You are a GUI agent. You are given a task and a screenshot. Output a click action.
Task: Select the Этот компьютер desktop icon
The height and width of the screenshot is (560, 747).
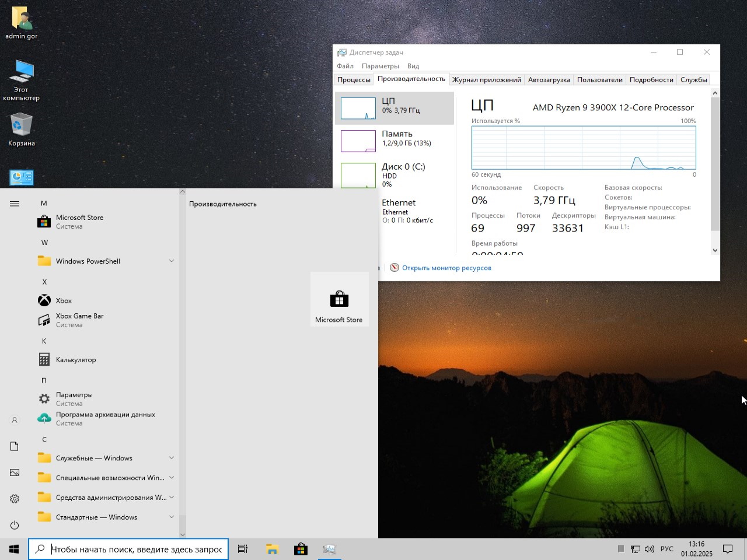[22, 80]
